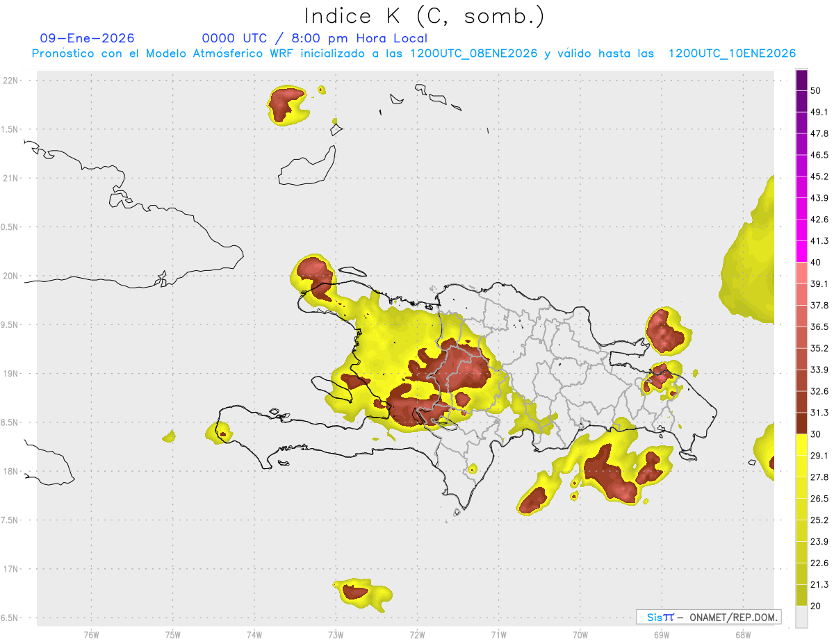Click the '69W' longitude label
The image size is (834, 644).
(x=662, y=634)
